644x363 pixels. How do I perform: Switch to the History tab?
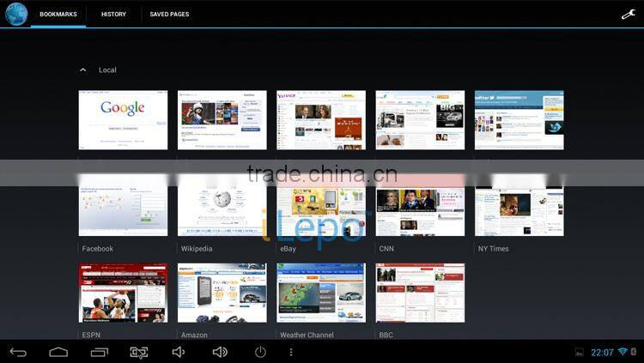click(113, 15)
